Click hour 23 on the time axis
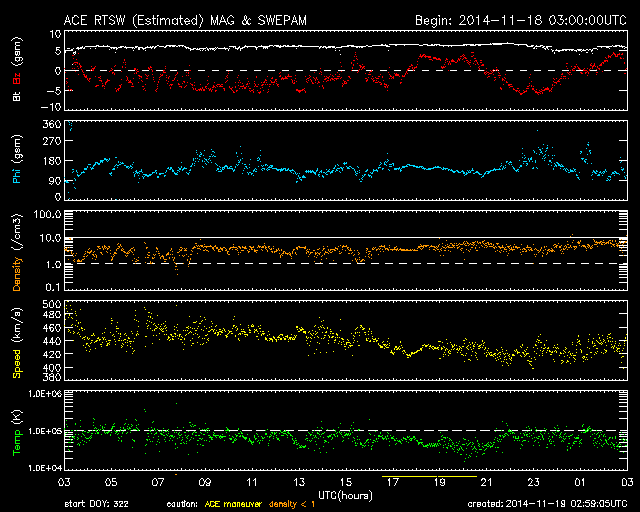The height and width of the screenshot is (512, 640). pyautogui.click(x=534, y=483)
